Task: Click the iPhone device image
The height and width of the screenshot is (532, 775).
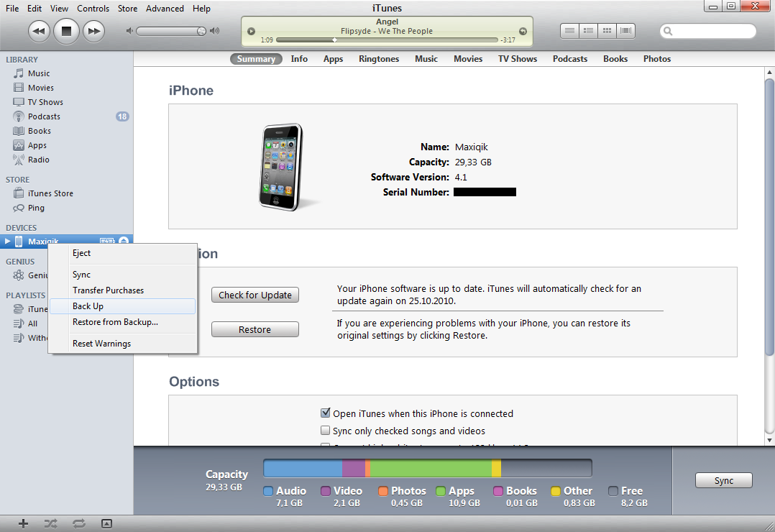Action: click(x=280, y=167)
